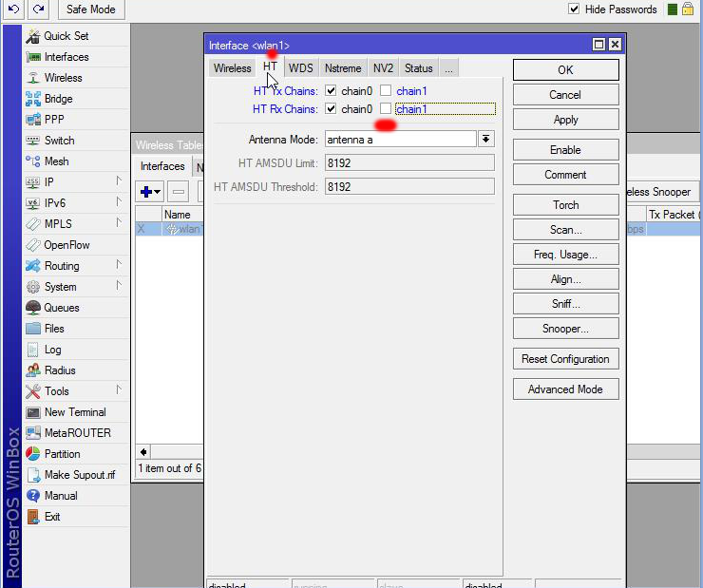Switch to the WDS tab
This screenshot has width=703, height=588.
pos(301,68)
